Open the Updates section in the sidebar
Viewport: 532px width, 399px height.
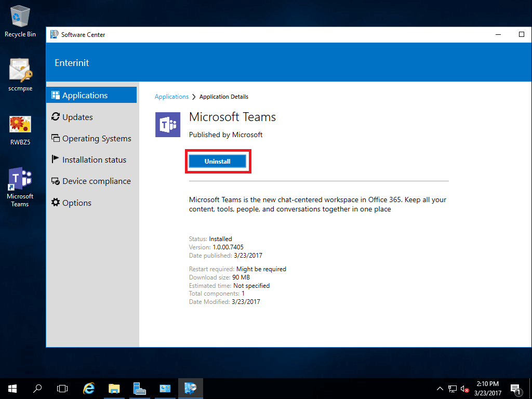click(x=72, y=117)
